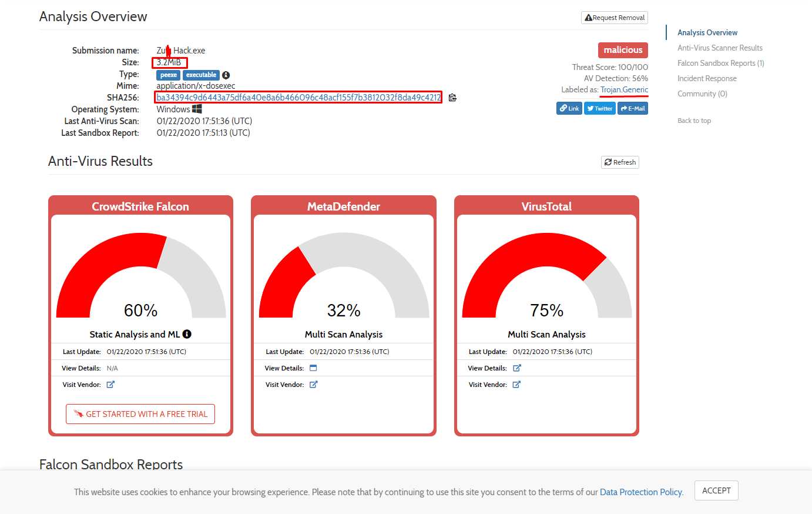This screenshot has height=514, width=812.
Task: Open VirusTotal Visit Vendor icon
Action: (x=516, y=385)
